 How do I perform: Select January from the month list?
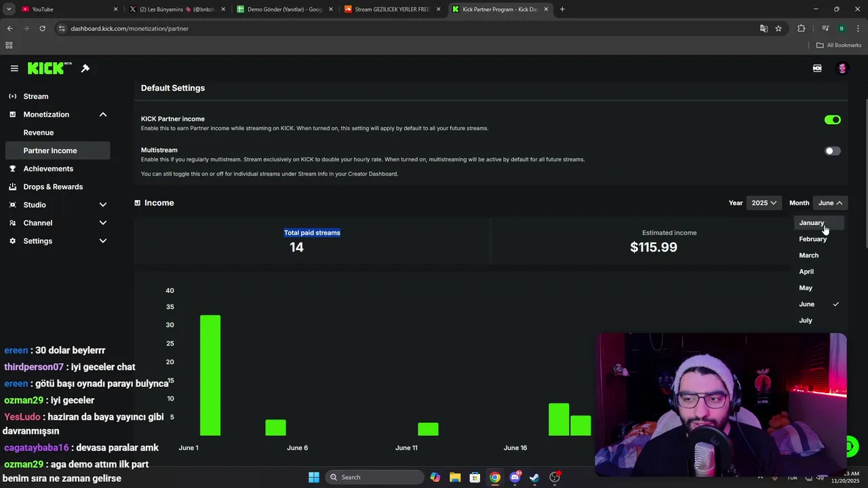pos(819,223)
